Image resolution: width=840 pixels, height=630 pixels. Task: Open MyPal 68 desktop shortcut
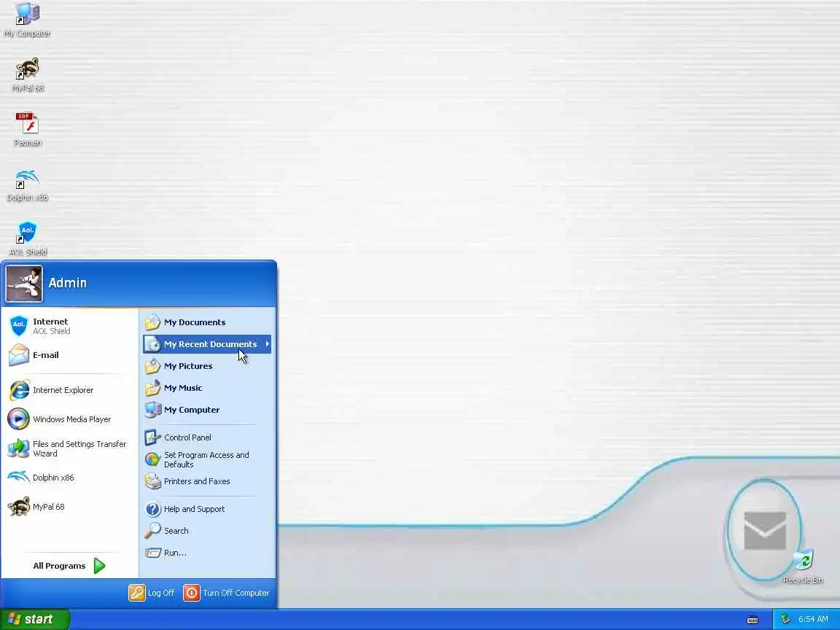tap(27, 74)
